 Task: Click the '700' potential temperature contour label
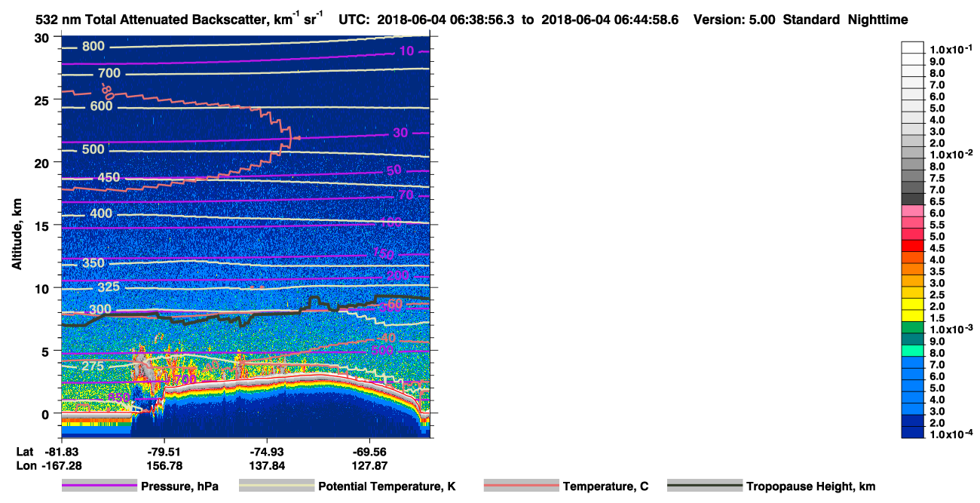pos(109,73)
